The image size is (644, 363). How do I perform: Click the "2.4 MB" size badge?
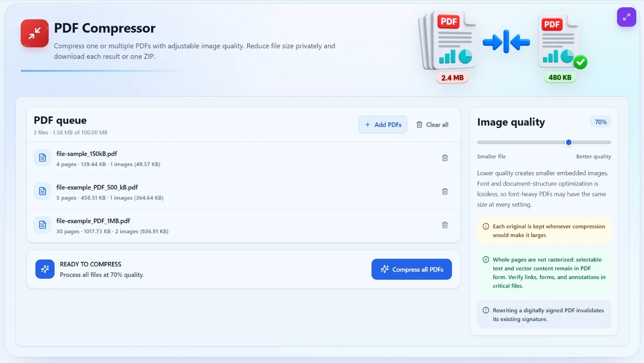(x=453, y=78)
